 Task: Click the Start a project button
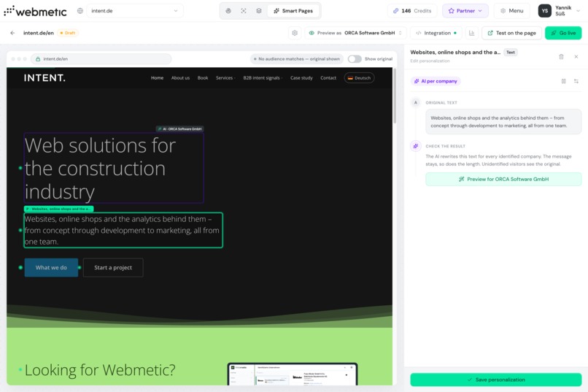113,267
